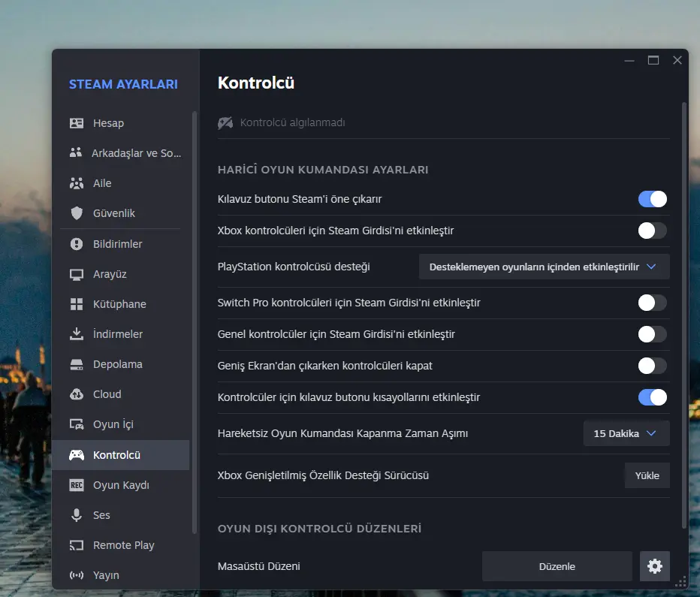Viewport: 700px width, 597px height.
Task: Click the window resize grip corner
Action: point(680,582)
